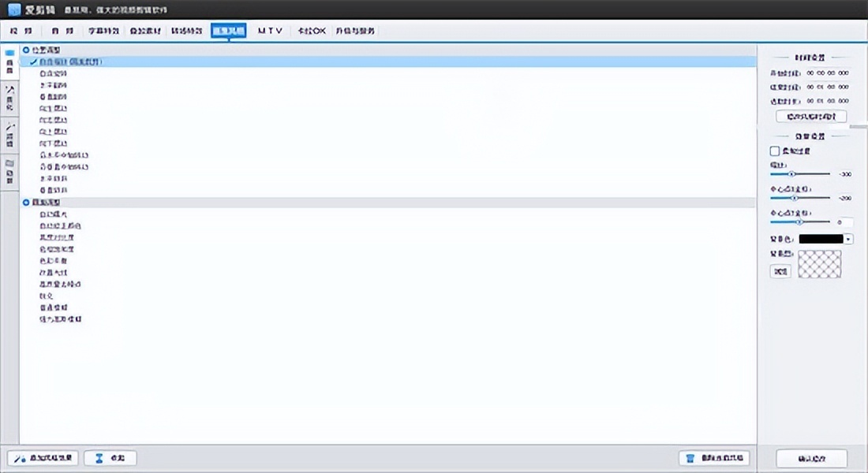Click the 修改风格时间段 button under time fields

click(811, 117)
